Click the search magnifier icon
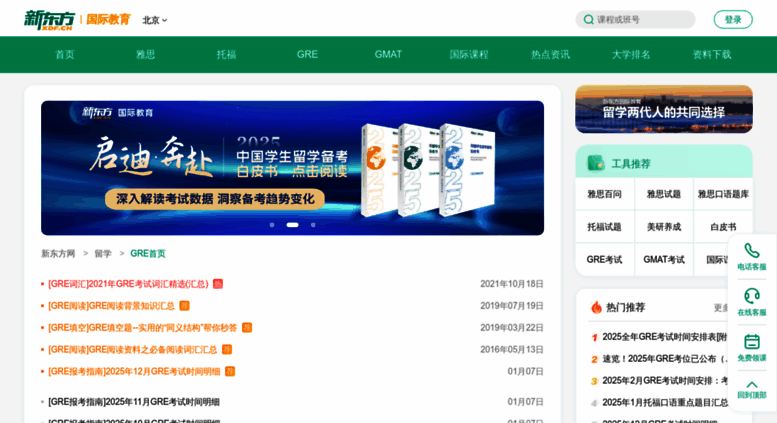The height and width of the screenshot is (423, 777). point(588,20)
